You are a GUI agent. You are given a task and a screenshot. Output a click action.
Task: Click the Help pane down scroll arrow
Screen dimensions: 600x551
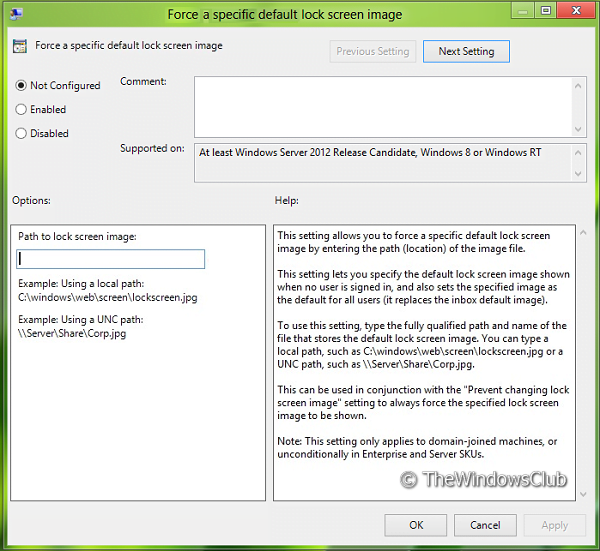tap(583, 494)
